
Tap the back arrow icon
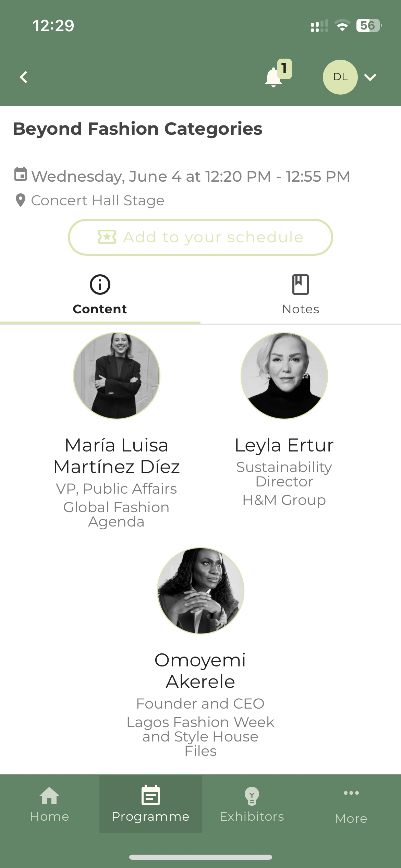(x=24, y=77)
